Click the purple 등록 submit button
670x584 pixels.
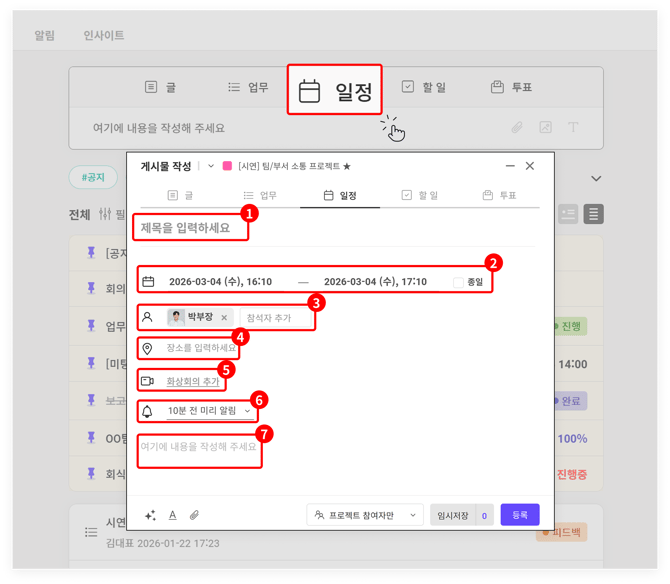click(x=520, y=515)
